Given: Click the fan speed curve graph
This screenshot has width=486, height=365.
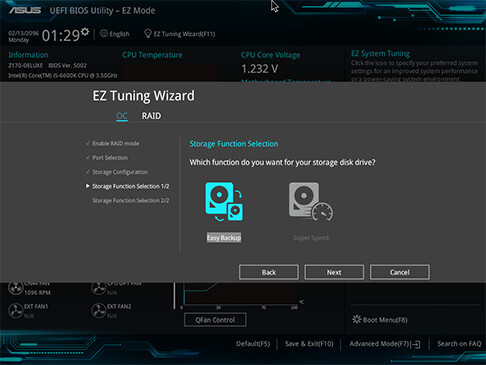Looking at the screenshot, I should [x=241, y=294].
